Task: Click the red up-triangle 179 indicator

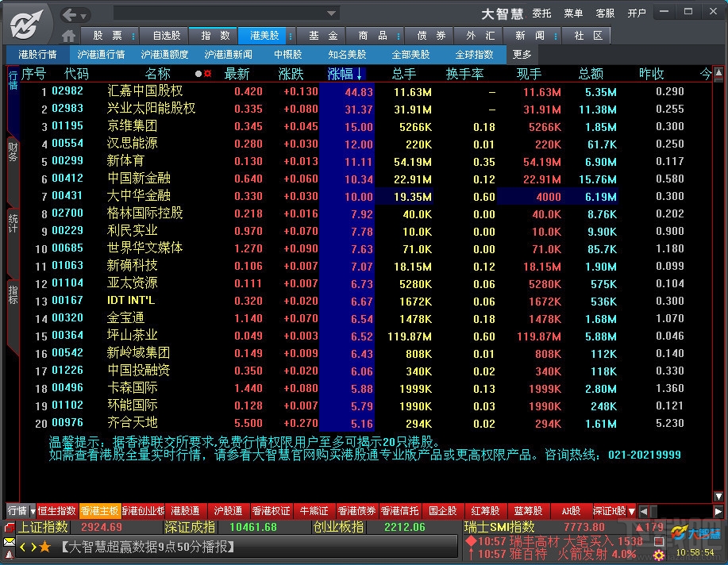Action: pyautogui.click(x=650, y=527)
